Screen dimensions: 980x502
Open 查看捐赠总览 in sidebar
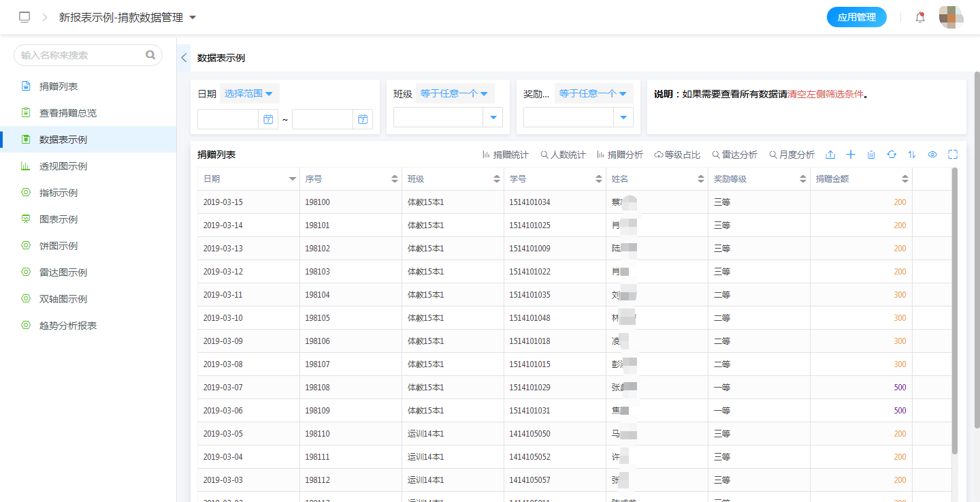[88, 113]
